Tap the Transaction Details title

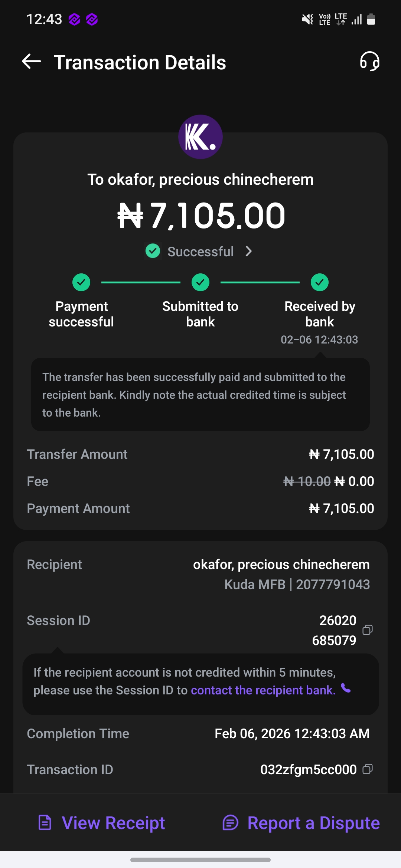point(140,62)
